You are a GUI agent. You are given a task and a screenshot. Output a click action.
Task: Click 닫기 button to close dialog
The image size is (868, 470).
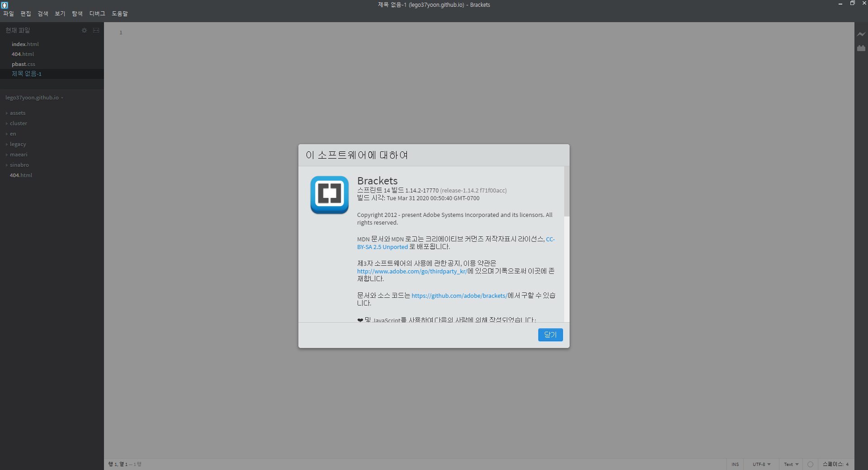click(x=550, y=335)
